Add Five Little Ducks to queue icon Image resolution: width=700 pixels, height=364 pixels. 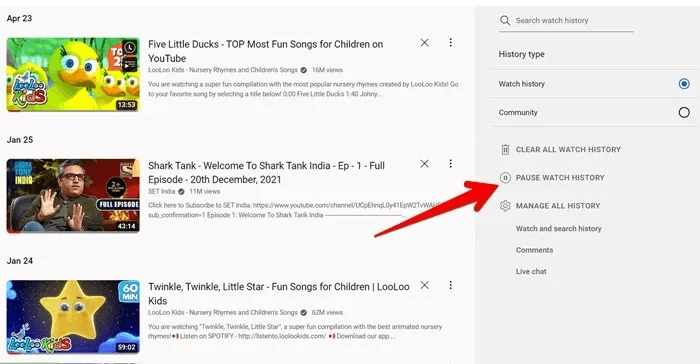(x=129, y=64)
